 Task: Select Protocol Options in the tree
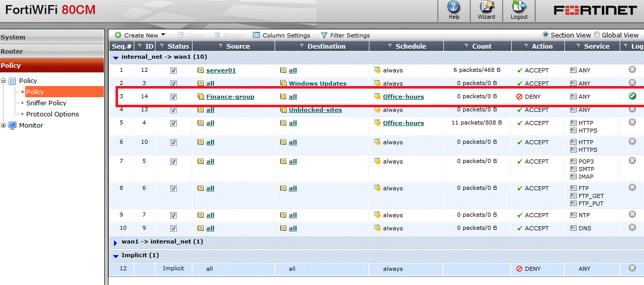pos(53,114)
